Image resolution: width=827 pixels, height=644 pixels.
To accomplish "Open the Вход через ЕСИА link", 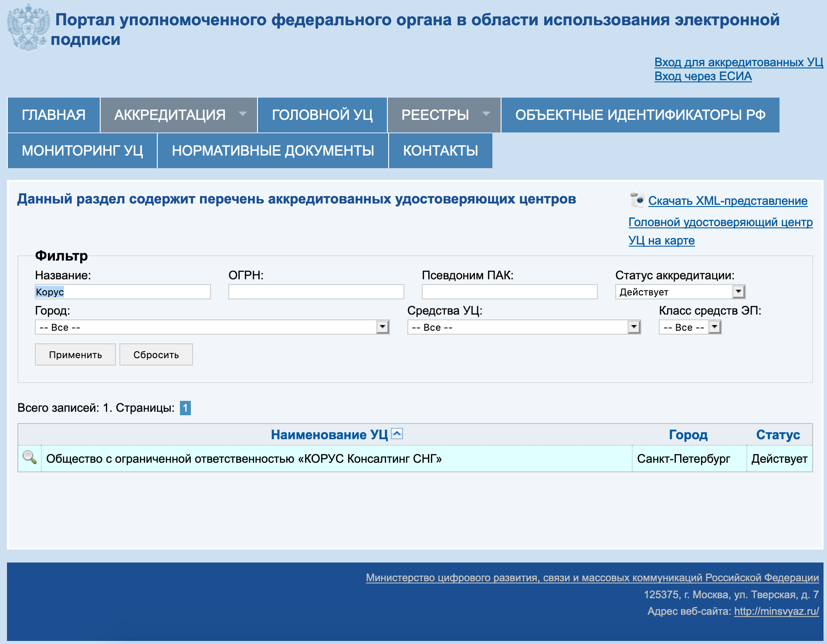I will (x=703, y=76).
